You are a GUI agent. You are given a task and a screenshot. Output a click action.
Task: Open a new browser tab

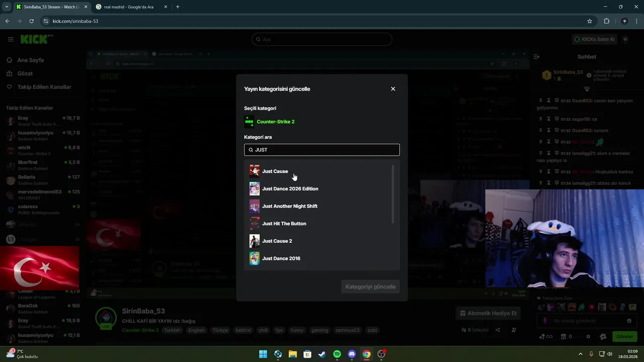pyautogui.click(x=178, y=7)
